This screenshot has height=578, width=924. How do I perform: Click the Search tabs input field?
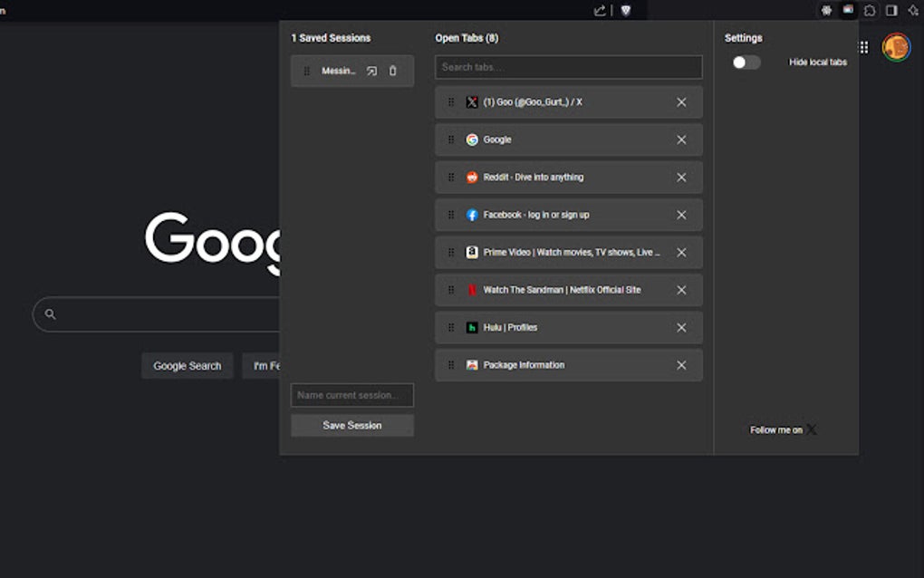tap(568, 66)
